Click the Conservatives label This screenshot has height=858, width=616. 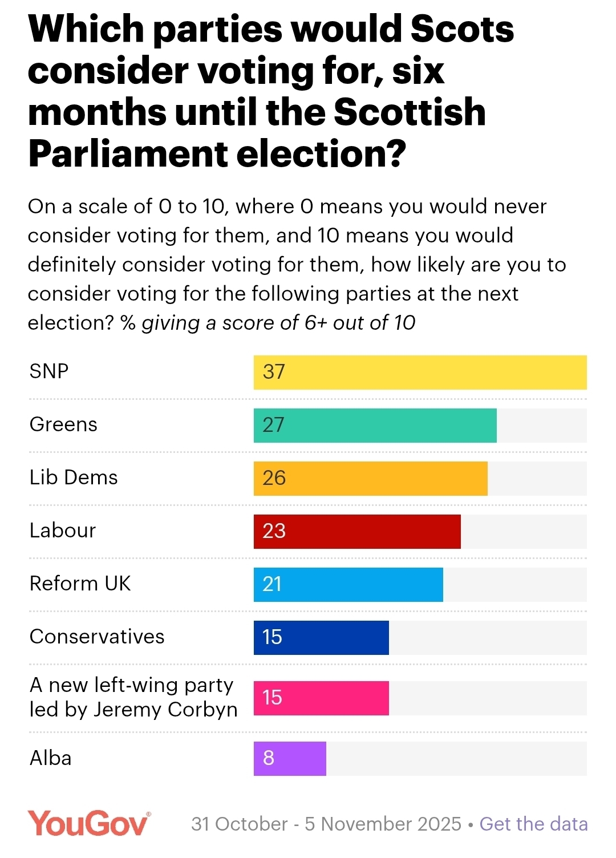click(97, 637)
